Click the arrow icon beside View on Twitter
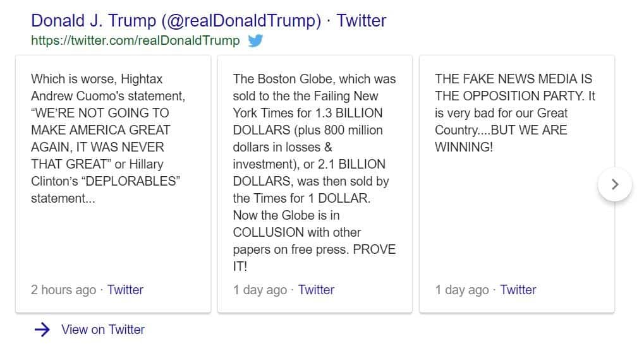644x351 pixels. tap(42, 330)
